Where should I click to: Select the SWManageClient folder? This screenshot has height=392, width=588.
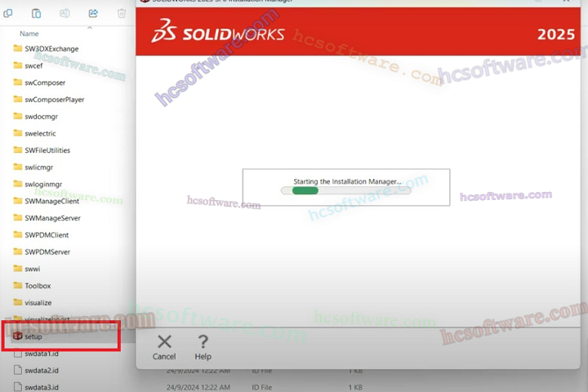(x=46, y=201)
